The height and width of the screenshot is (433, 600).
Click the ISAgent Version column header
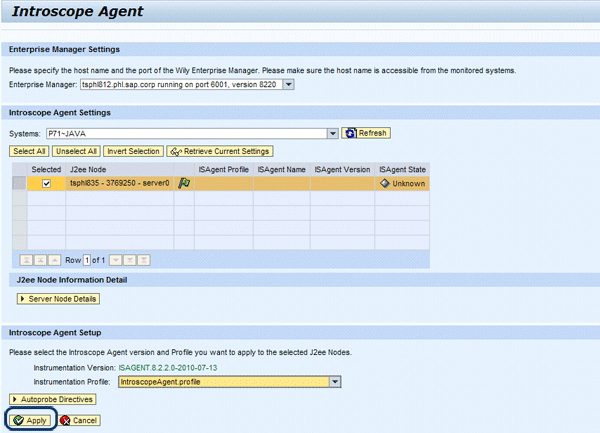(x=342, y=169)
